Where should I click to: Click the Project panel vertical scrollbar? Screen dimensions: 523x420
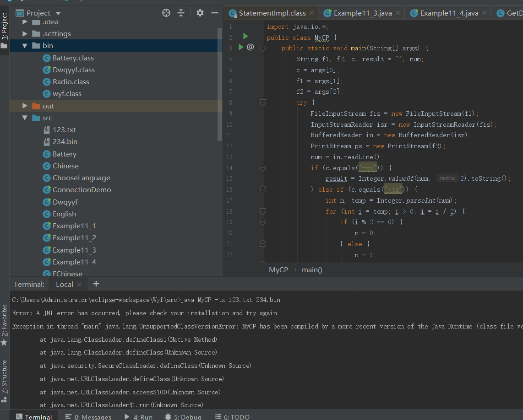(x=219, y=84)
